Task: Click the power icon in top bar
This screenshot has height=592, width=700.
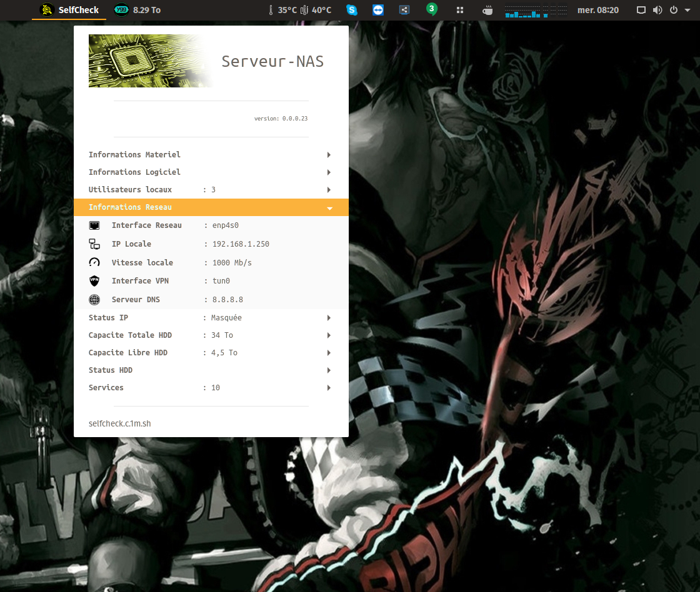Action: [x=674, y=10]
